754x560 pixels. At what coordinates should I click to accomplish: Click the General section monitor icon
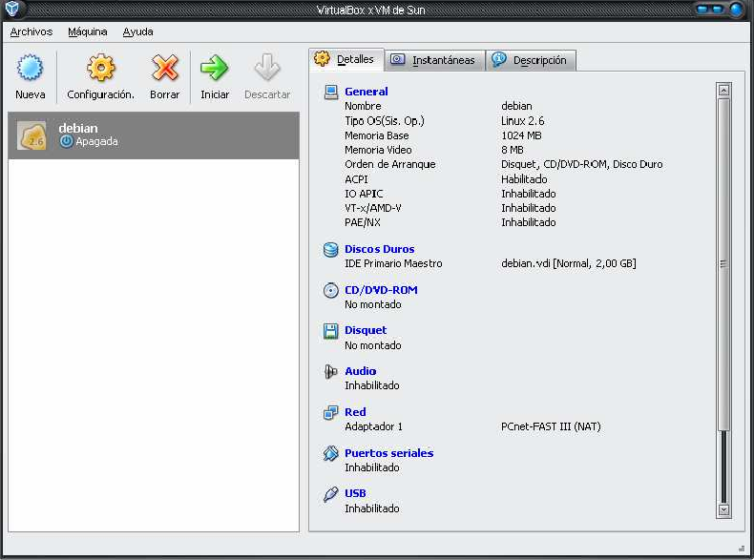(330, 93)
